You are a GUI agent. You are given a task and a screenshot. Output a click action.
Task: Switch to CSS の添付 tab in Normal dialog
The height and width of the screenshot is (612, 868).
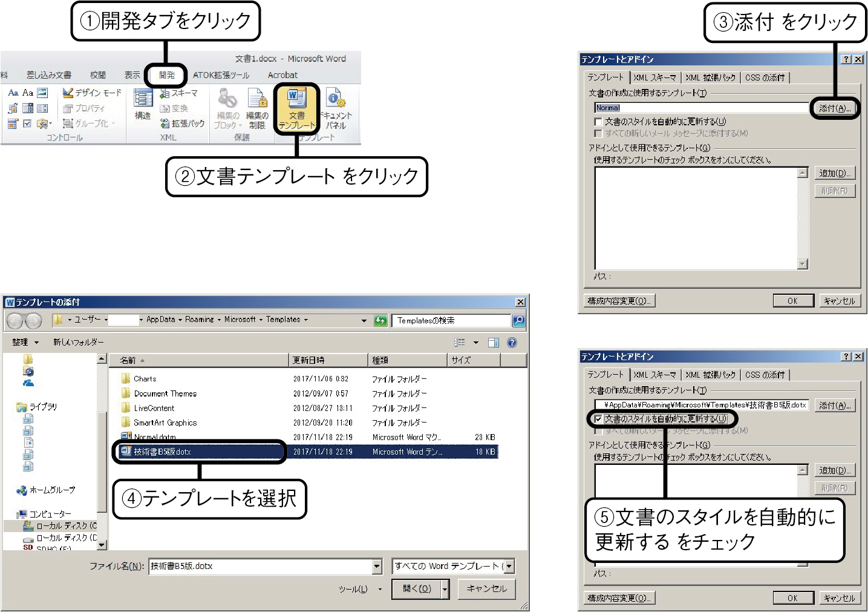point(765,77)
